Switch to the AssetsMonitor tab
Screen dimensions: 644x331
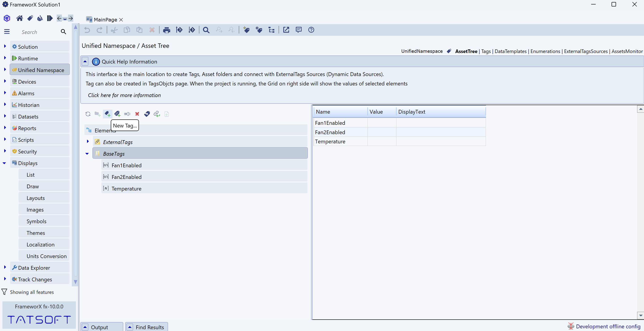pyautogui.click(x=627, y=51)
